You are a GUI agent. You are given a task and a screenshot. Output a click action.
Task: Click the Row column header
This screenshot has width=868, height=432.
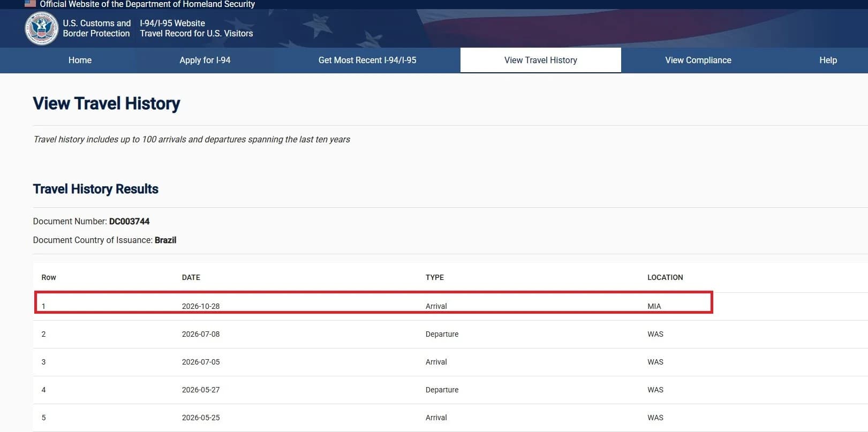coord(49,277)
